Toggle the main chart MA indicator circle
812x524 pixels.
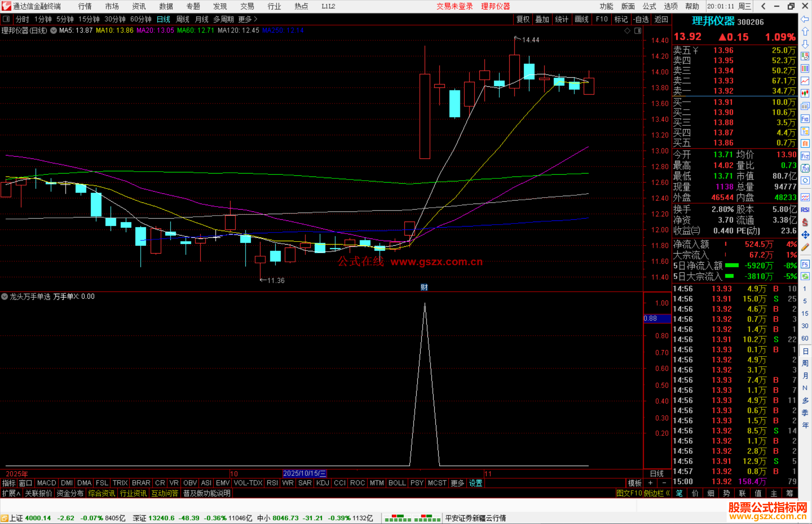click(x=54, y=30)
